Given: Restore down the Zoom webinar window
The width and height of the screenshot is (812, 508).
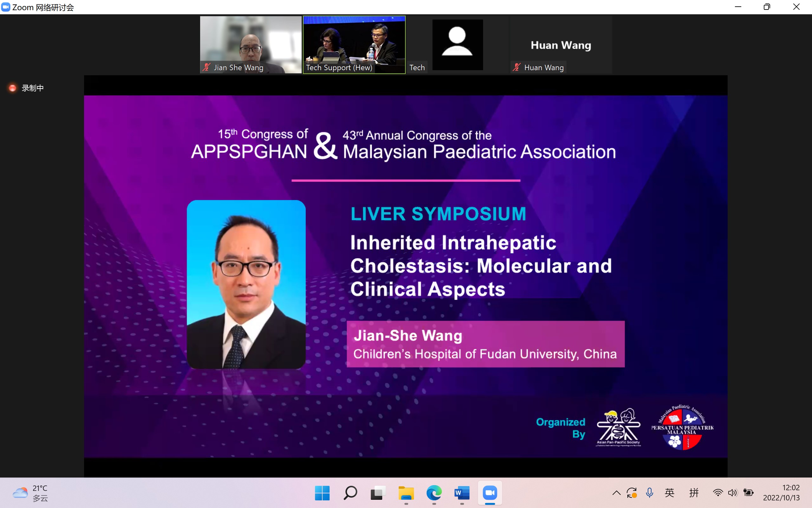Looking at the screenshot, I should [x=767, y=7].
